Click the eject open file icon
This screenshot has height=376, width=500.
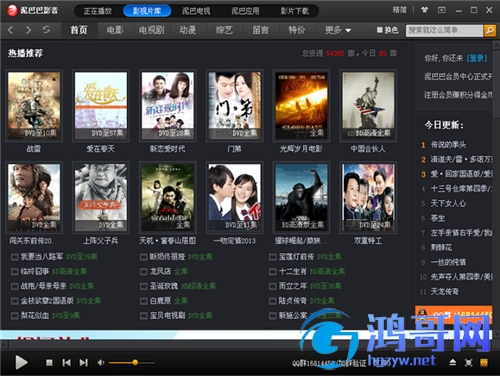[452, 362]
